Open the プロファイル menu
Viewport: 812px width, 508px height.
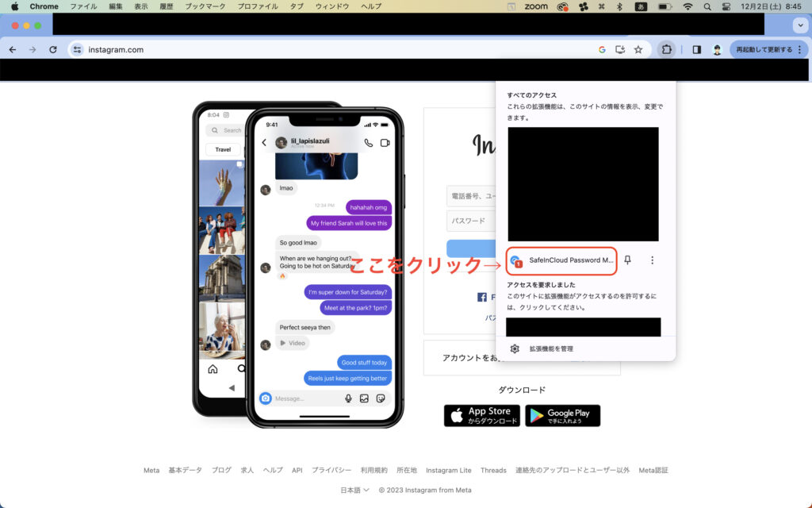click(x=258, y=6)
